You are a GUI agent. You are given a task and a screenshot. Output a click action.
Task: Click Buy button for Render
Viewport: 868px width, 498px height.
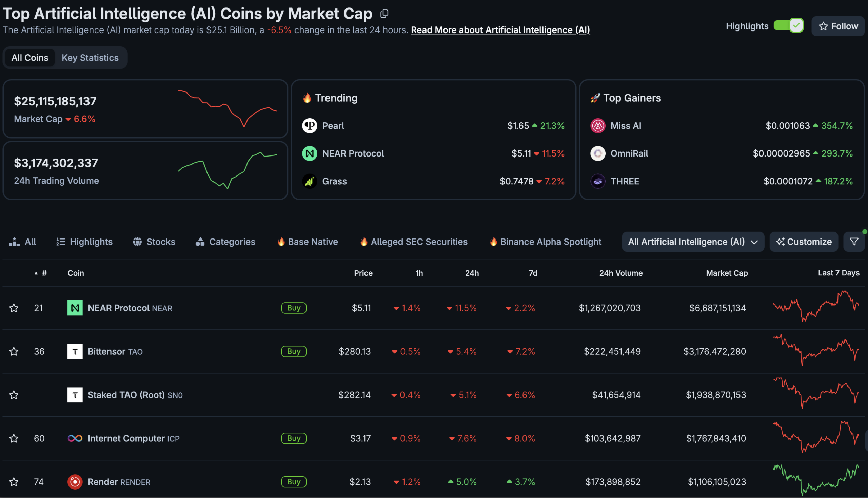coord(294,482)
